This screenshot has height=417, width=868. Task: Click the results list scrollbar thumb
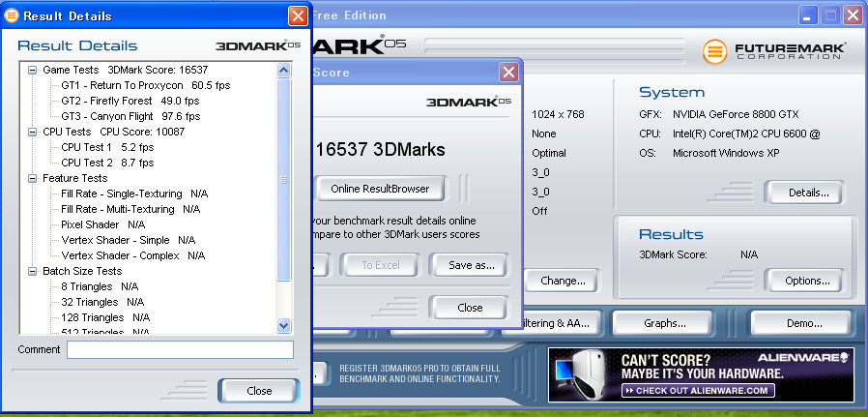[284, 179]
